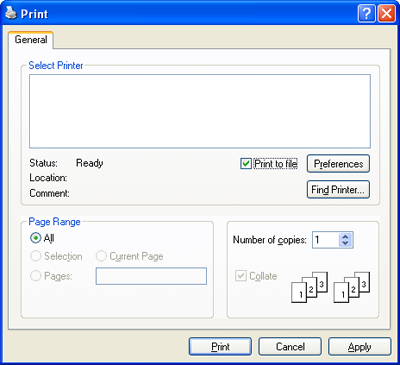400x365 pixels.
Task: Select the Pages radio button
Action: pos(35,276)
